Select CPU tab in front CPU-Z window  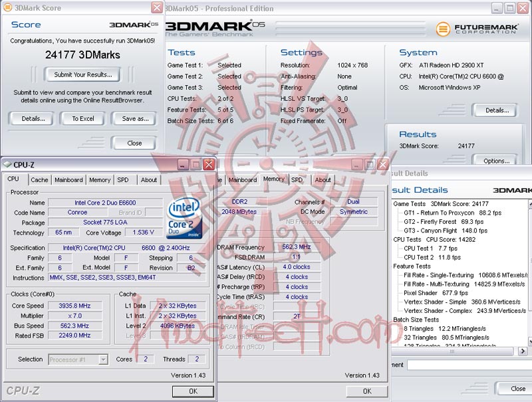click(x=13, y=179)
